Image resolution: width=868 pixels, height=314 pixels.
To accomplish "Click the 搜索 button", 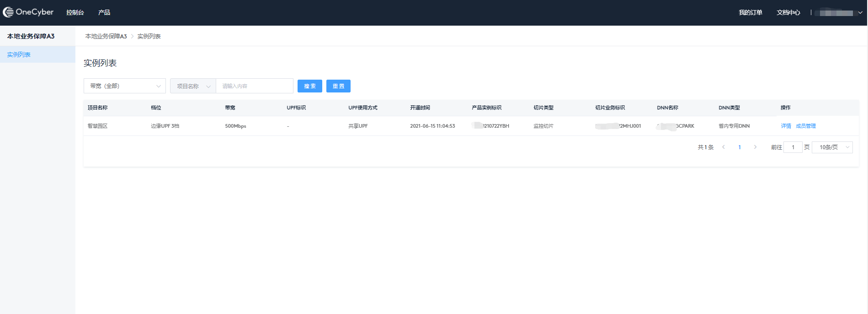I will [310, 86].
